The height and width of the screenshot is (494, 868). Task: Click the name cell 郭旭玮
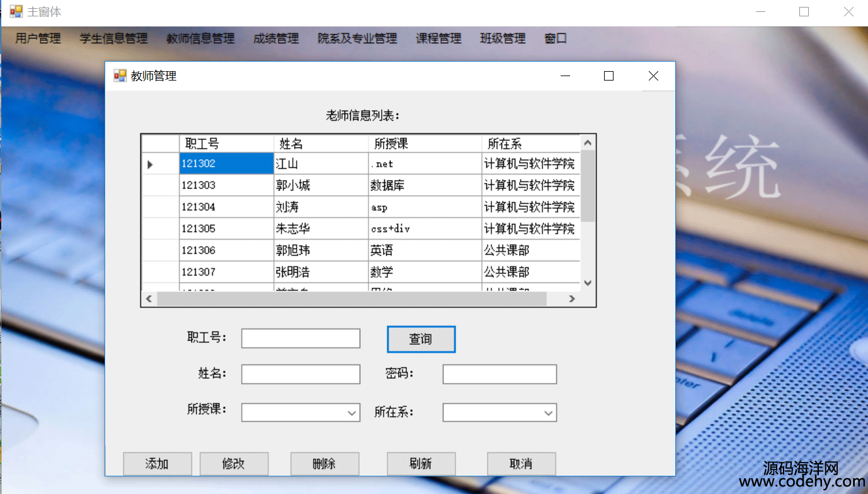click(x=321, y=250)
